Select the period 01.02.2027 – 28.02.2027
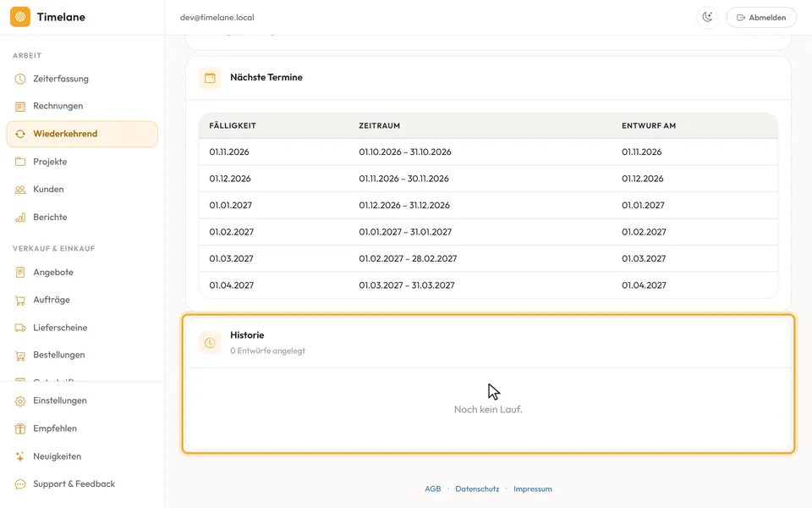Viewport: 812px width, 508px height. [408, 259]
